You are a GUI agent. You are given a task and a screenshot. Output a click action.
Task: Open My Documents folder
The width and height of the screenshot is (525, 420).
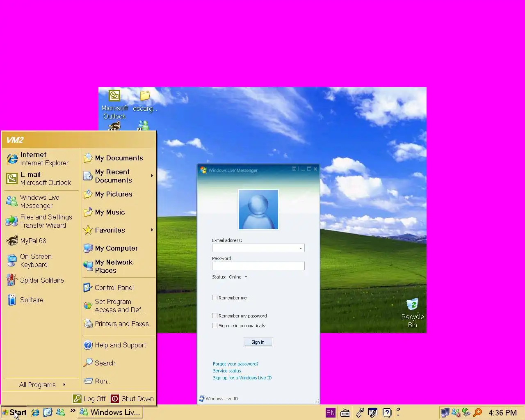pyautogui.click(x=119, y=158)
